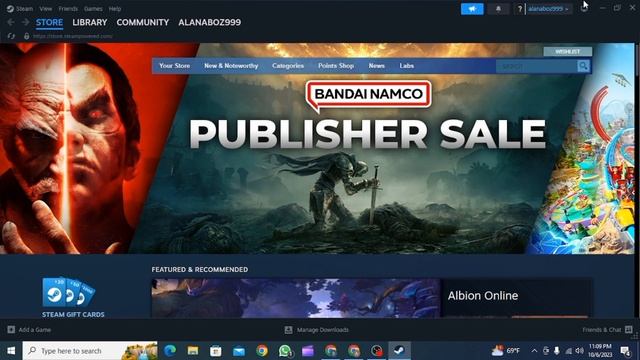The height and width of the screenshot is (360, 640).
Task: Open the announcements megaphone button
Action: coord(472,9)
